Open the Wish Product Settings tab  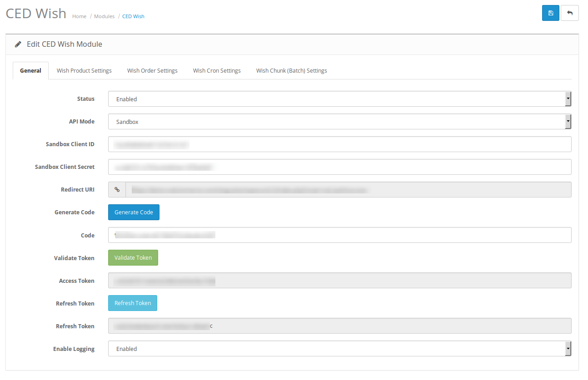click(84, 71)
